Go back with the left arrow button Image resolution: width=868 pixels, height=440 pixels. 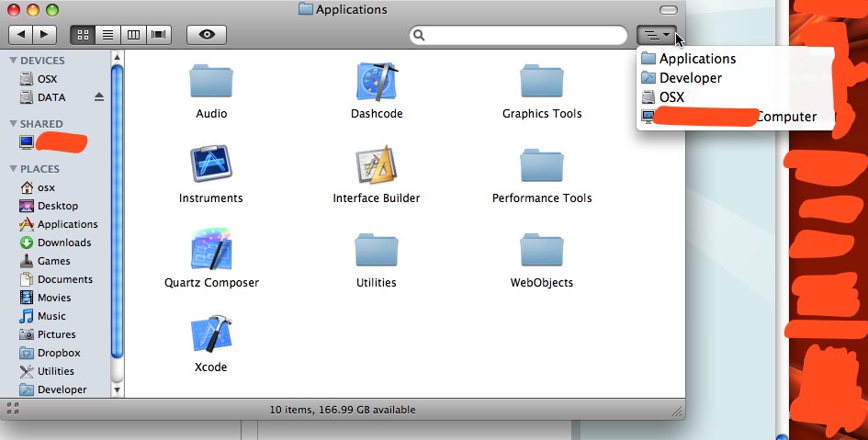[x=21, y=35]
